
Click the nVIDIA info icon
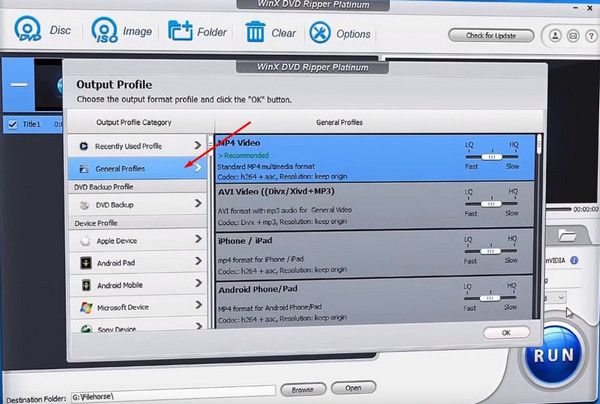pos(574,260)
